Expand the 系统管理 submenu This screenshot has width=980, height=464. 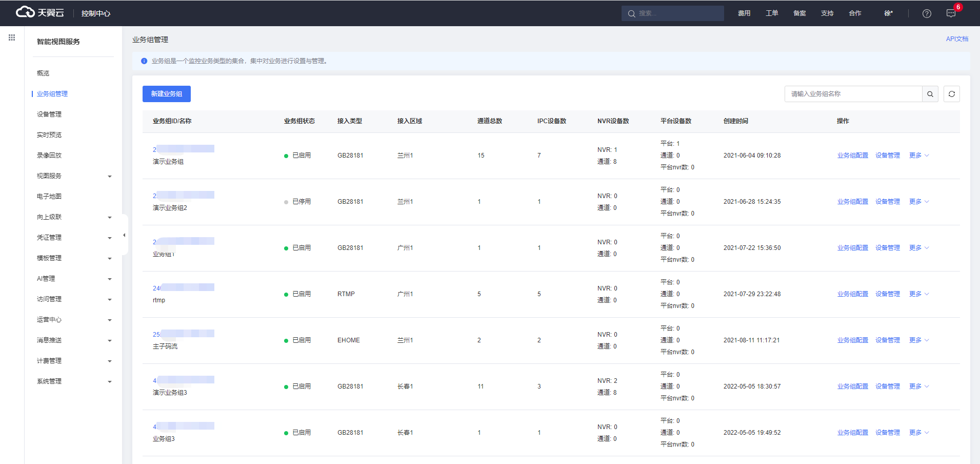(x=74, y=381)
